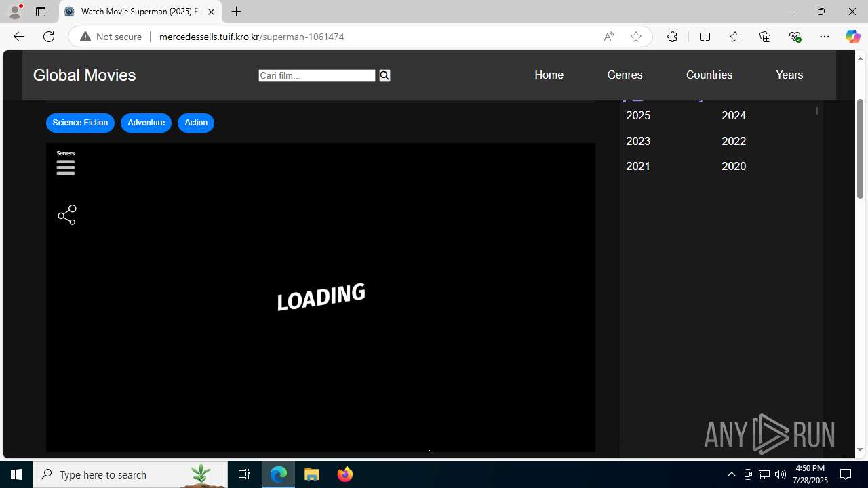Viewport: 868px width, 488px height.
Task: Click the scrollbar down arrow
Action: (x=861, y=450)
